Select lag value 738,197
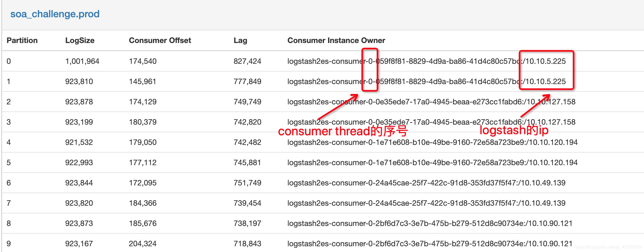Screen dimensions: 644x252 [247, 223]
